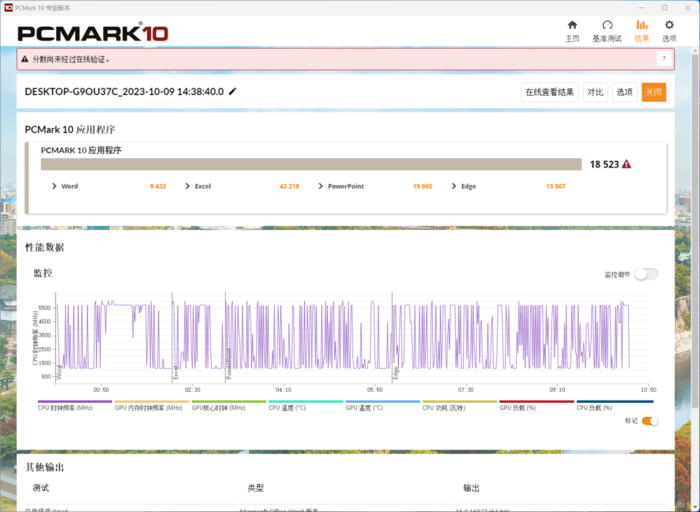Click the result name DESKTOP-G9OU37C_2023-10-09
The height and width of the screenshot is (512, 700).
point(124,92)
